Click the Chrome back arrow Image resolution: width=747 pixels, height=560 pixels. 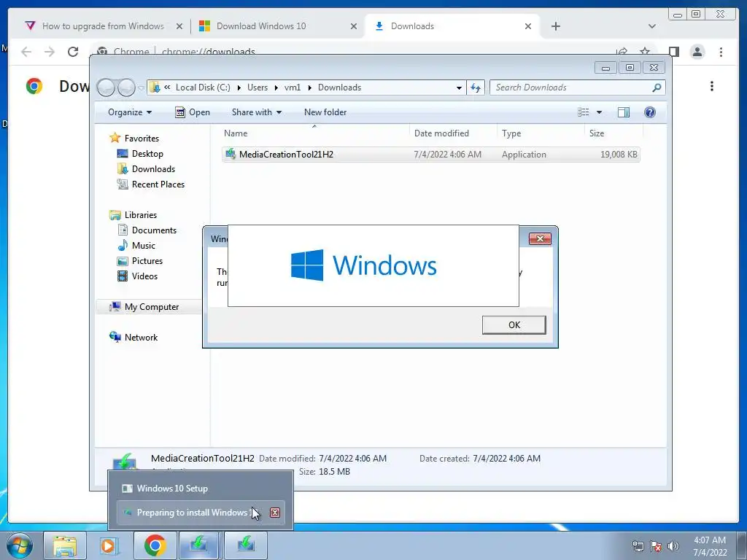[26, 52]
